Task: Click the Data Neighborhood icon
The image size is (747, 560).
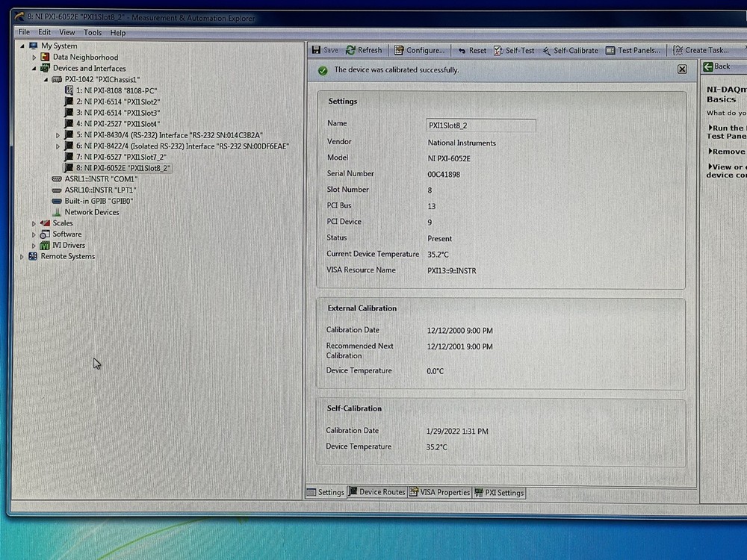Action: (x=45, y=57)
